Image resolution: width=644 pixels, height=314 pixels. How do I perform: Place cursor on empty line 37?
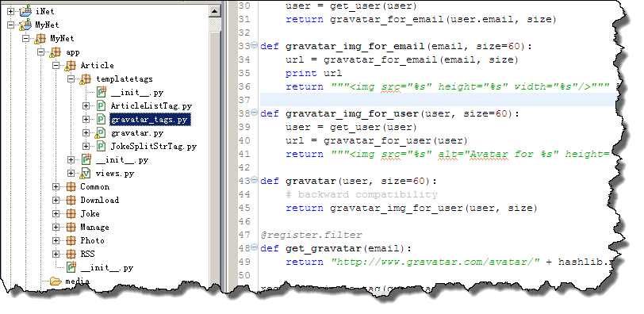[438, 99]
